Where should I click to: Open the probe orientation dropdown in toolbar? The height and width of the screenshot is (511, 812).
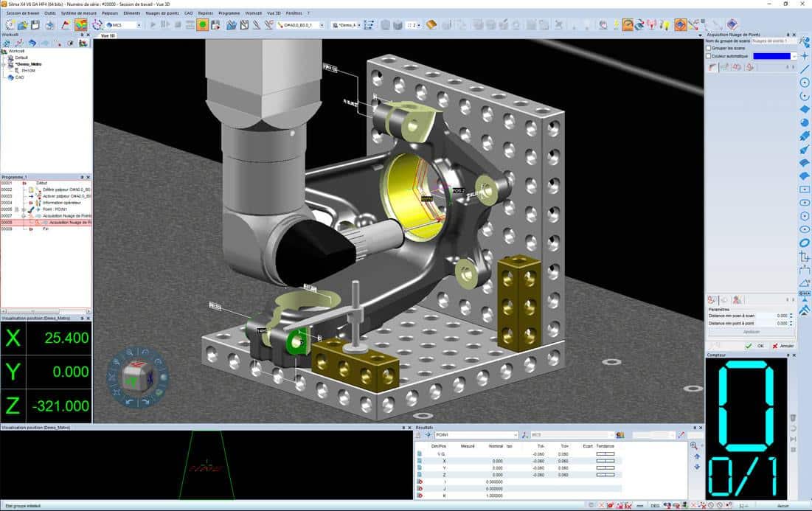(300, 25)
